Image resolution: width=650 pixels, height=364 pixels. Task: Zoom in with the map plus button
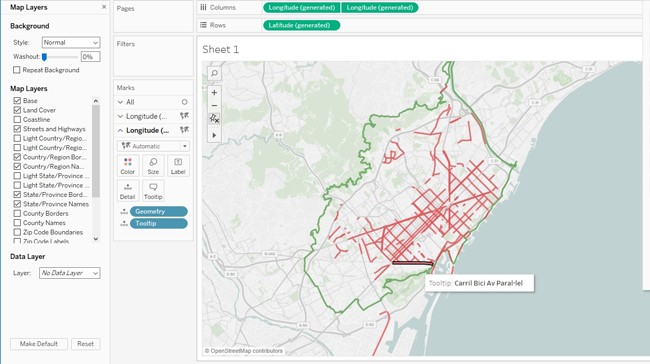point(214,92)
